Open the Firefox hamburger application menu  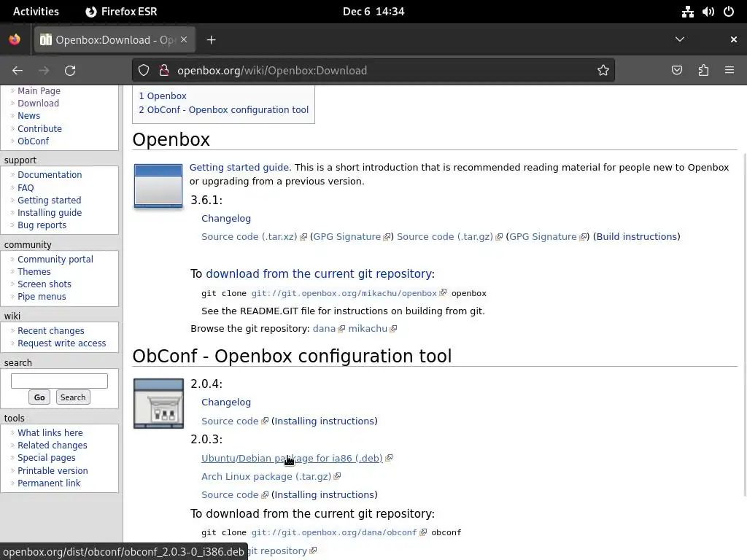tap(729, 71)
